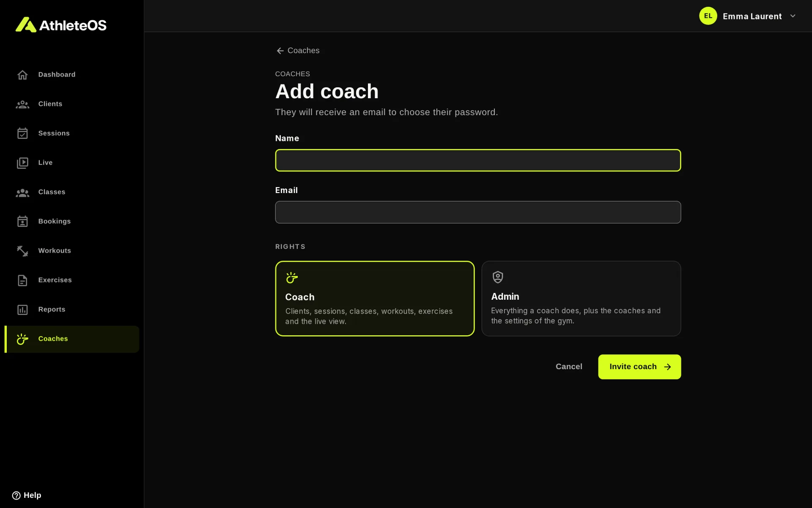Click the EL user avatar
This screenshot has width=812, height=508.
click(x=708, y=16)
